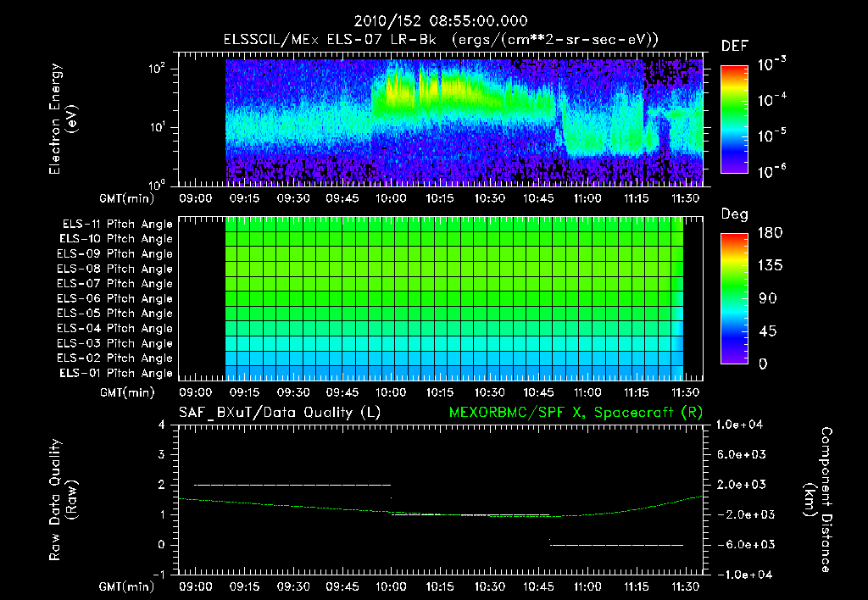Click the SAF_BXuT/Data Quality (L) title
868x600 pixels.
click(280, 413)
